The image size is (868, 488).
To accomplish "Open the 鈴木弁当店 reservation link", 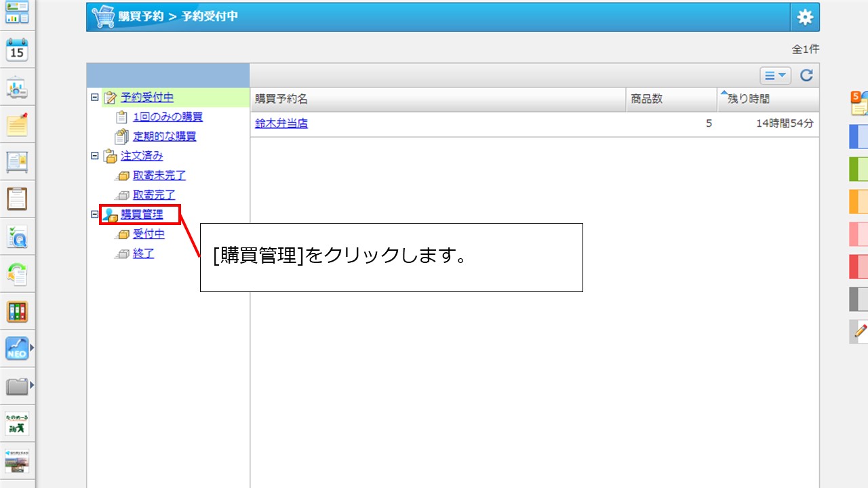I will [281, 123].
